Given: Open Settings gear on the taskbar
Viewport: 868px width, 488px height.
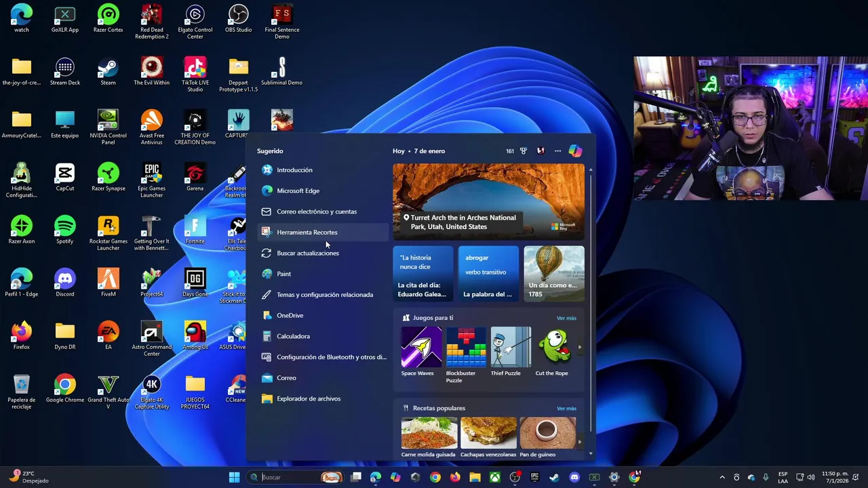Looking at the screenshot, I should pyautogui.click(x=614, y=477).
